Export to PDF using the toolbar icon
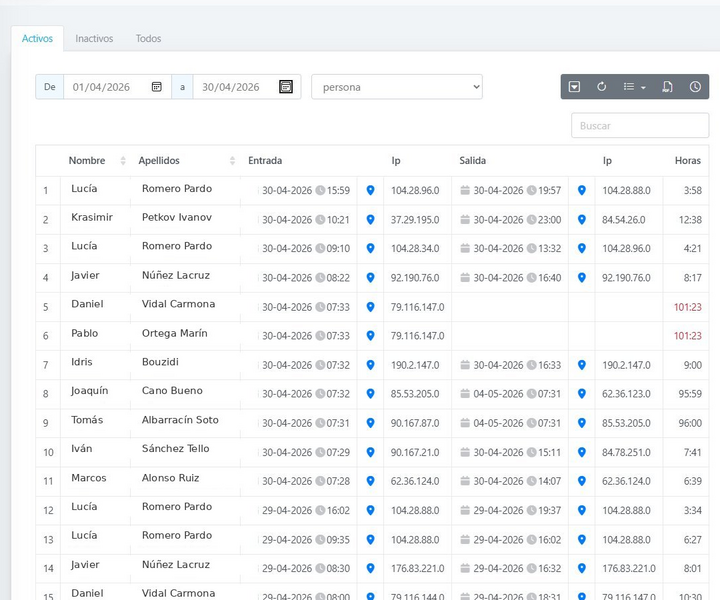This screenshot has width=720, height=600. click(x=667, y=86)
